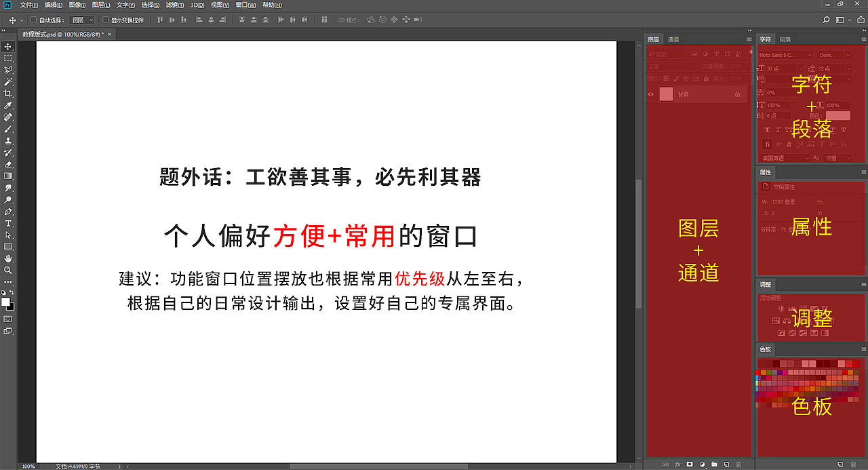
Task: Close the 教程版式.psd document tab
Action: (x=108, y=33)
